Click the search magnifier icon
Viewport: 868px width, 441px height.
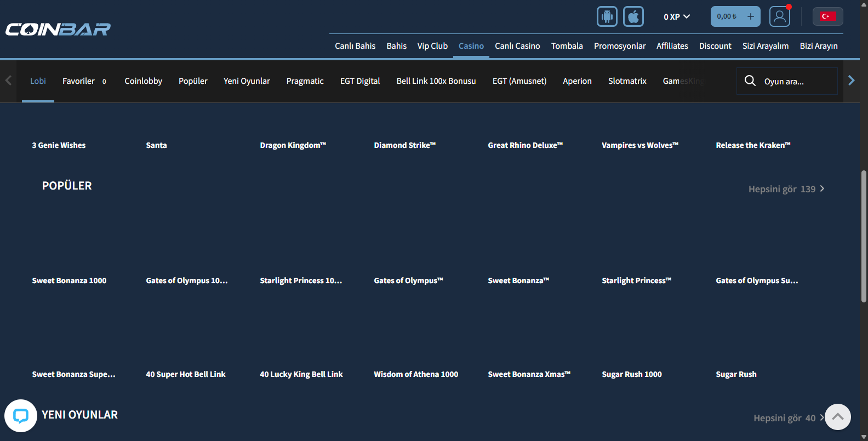(750, 81)
